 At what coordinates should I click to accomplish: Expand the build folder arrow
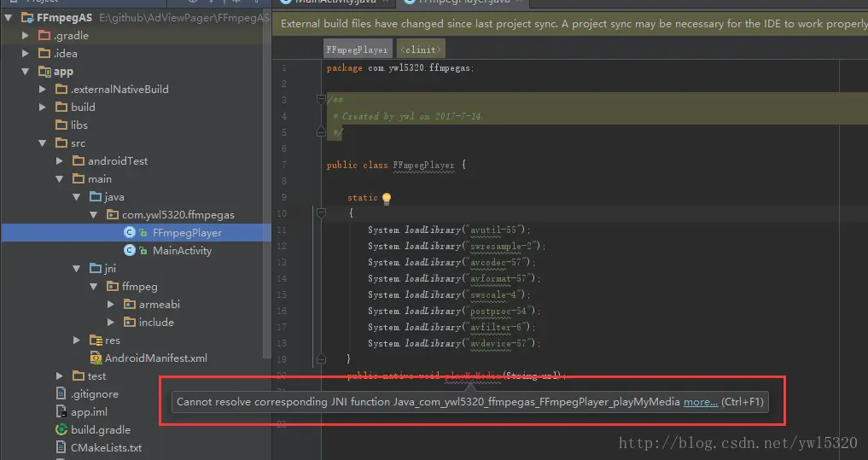(x=43, y=108)
